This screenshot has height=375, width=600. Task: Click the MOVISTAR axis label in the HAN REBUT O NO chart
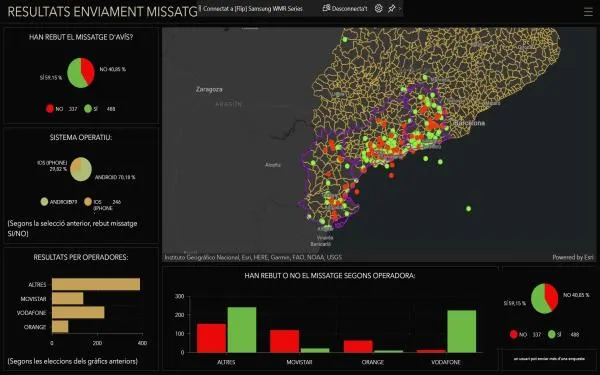tap(299, 362)
